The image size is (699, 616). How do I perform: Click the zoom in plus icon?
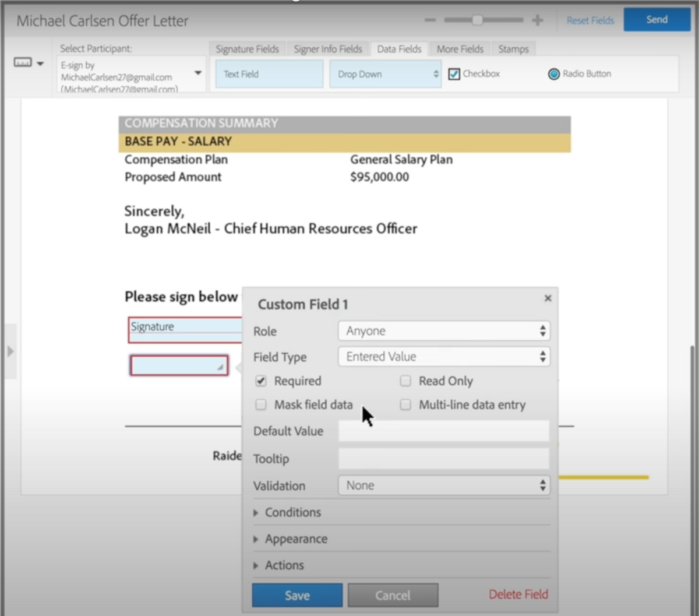pos(538,20)
